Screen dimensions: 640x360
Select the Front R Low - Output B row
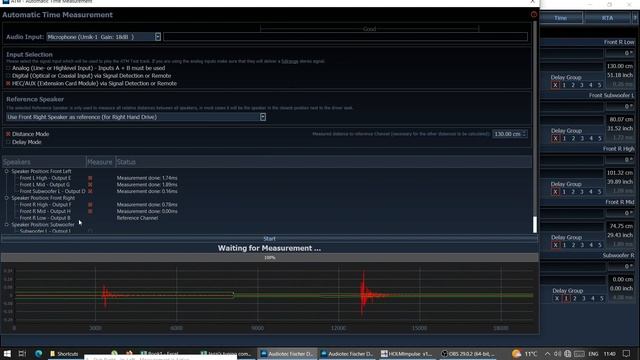coord(45,218)
